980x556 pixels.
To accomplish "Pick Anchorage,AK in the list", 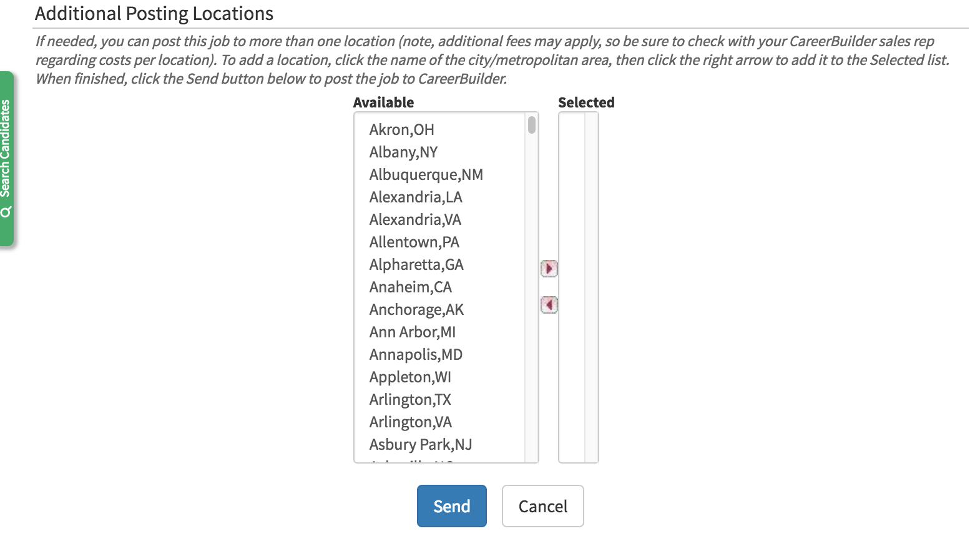I will click(x=416, y=310).
